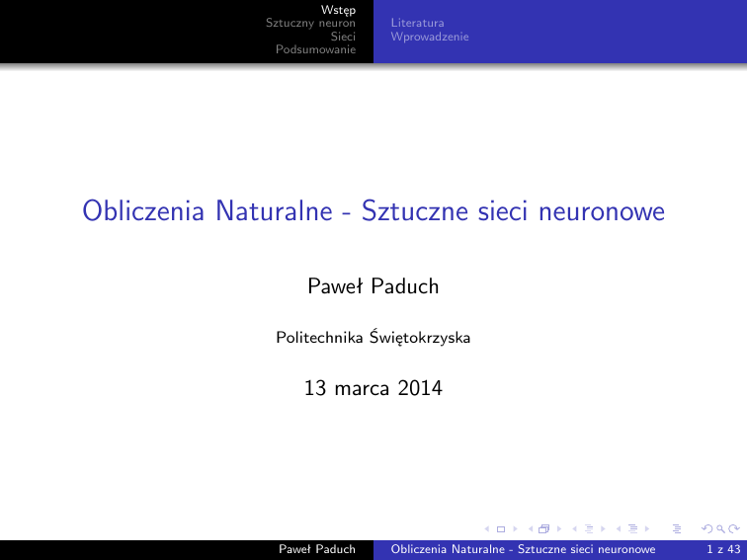The width and height of the screenshot is (747, 560).
Task: Jump to the previous subsection arrow
Action: (572, 528)
